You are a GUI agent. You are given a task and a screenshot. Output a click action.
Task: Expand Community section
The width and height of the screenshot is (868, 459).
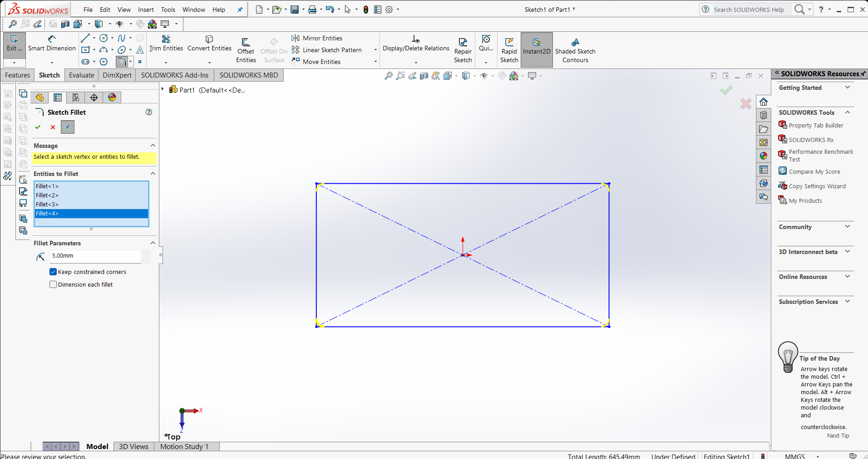848,226
